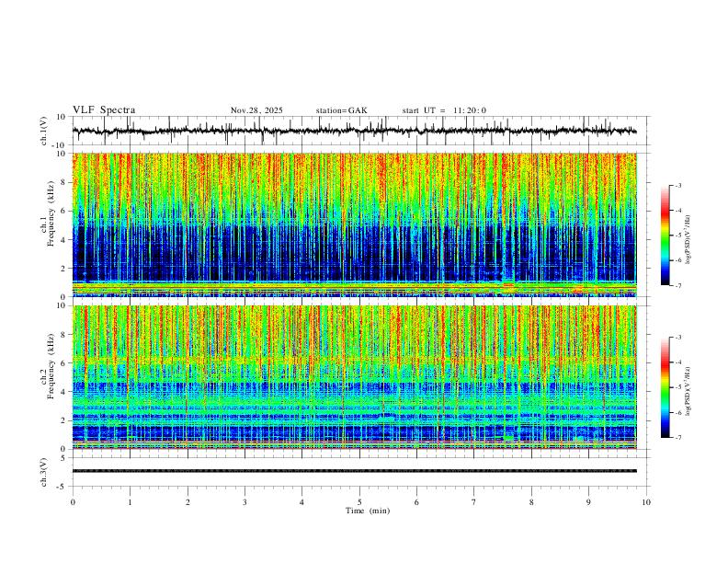
Task: Click time axis tick label "7"
Action: tap(474, 502)
